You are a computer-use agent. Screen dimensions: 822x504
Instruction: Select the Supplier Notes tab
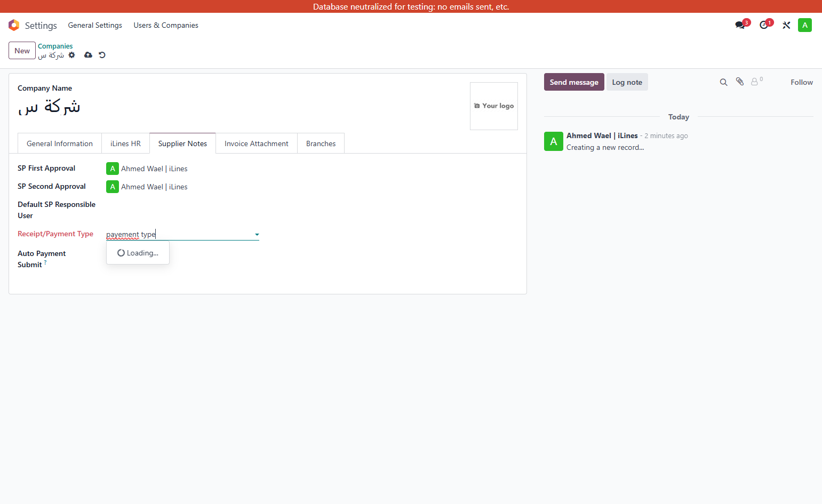182,143
